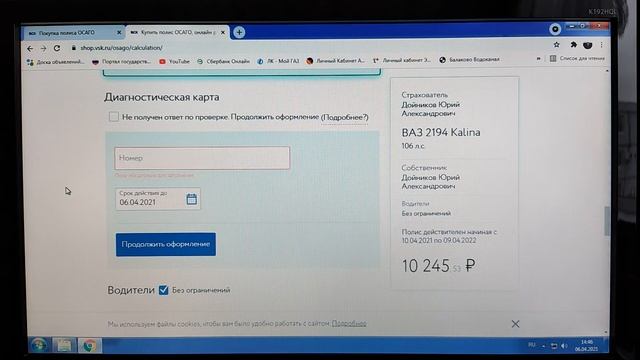This screenshot has height=360, width=640.
Task: Close the 'Покупка полиса ОСАГО' tab
Action: coord(119,33)
